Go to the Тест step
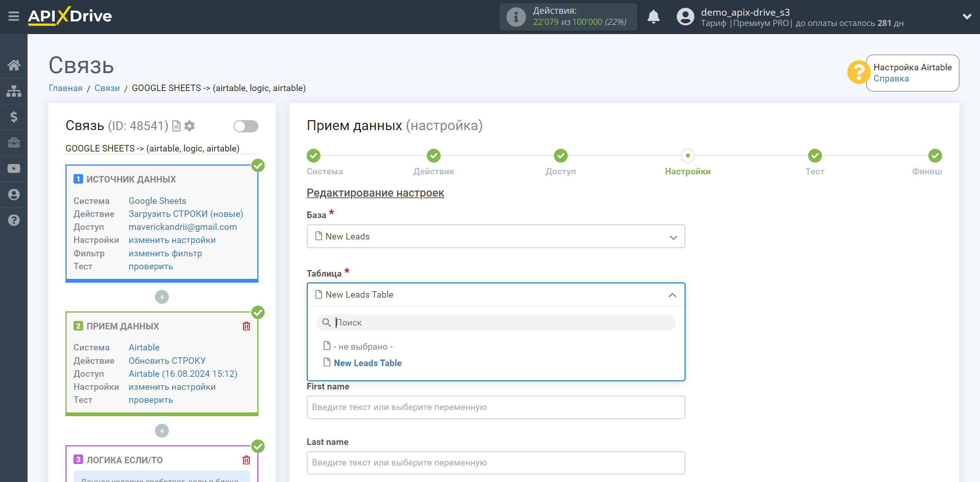This screenshot has height=482, width=980. pos(815,156)
